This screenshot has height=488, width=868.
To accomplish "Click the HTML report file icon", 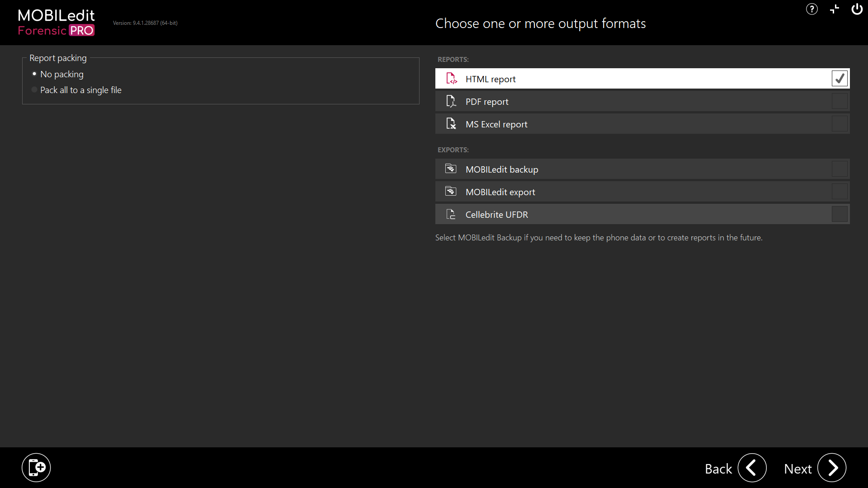I will point(451,79).
